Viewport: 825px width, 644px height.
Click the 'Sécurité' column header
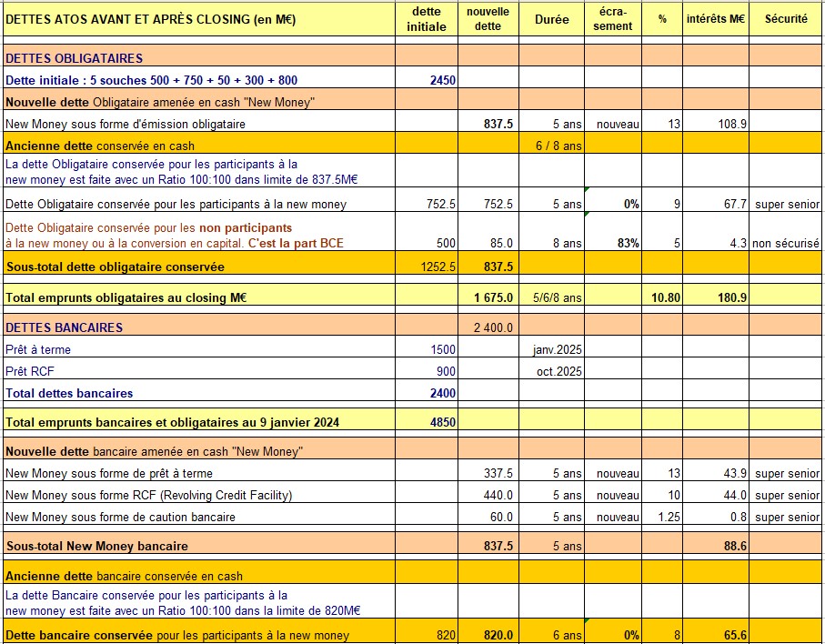click(786, 19)
